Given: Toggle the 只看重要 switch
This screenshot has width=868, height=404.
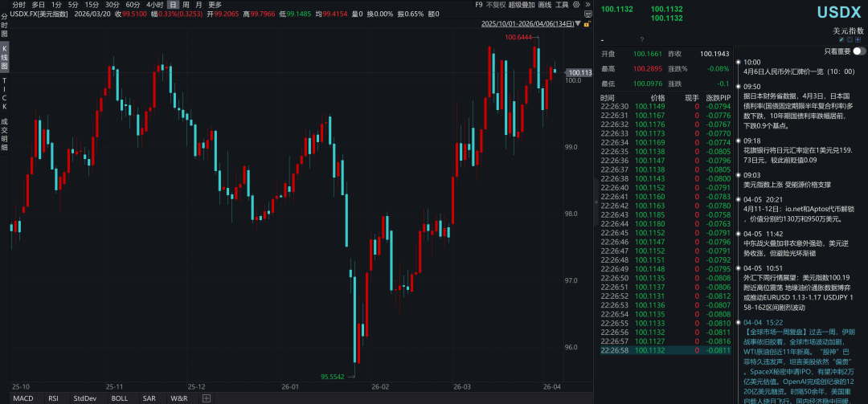Looking at the screenshot, I should tap(859, 51).
